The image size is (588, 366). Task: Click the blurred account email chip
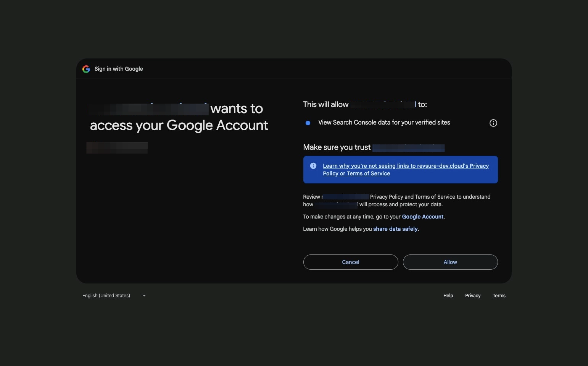pos(117,148)
